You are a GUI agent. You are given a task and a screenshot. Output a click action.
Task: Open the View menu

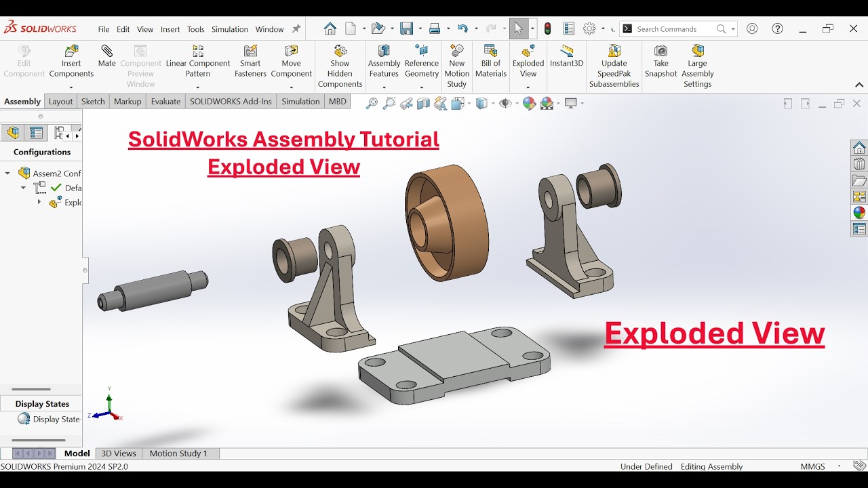145,29
